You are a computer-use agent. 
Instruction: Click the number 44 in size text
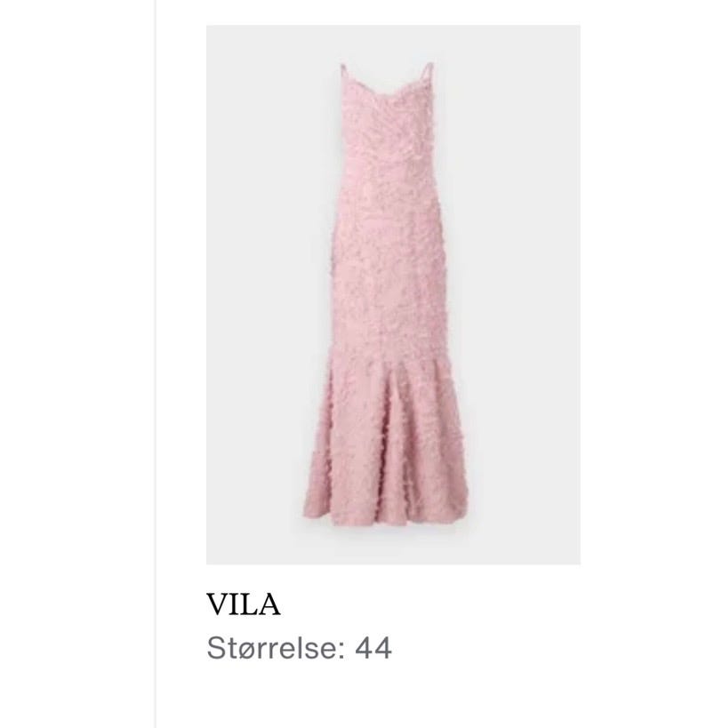373,648
